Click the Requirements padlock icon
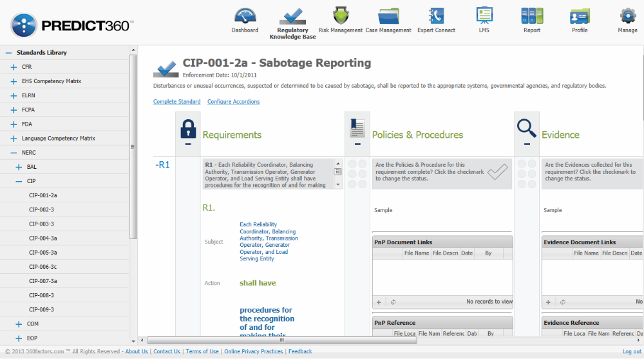This screenshot has width=644, height=359. click(188, 129)
